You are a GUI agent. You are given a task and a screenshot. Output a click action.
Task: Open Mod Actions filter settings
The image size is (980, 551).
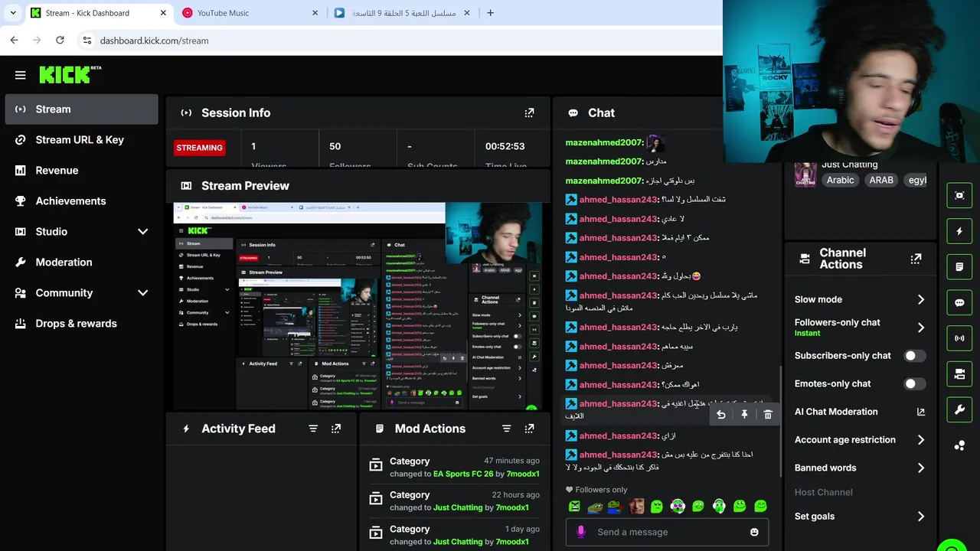point(506,429)
